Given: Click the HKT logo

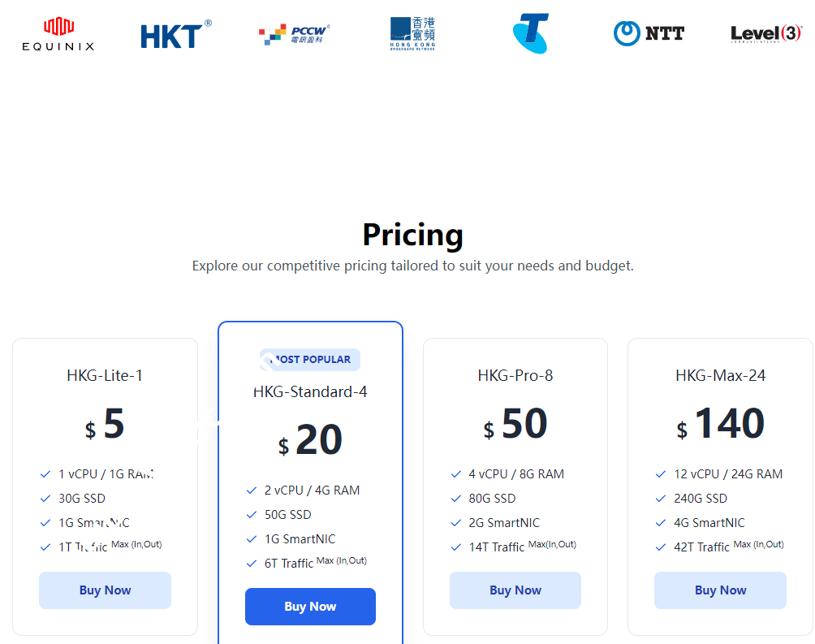Looking at the screenshot, I should click(175, 35).
